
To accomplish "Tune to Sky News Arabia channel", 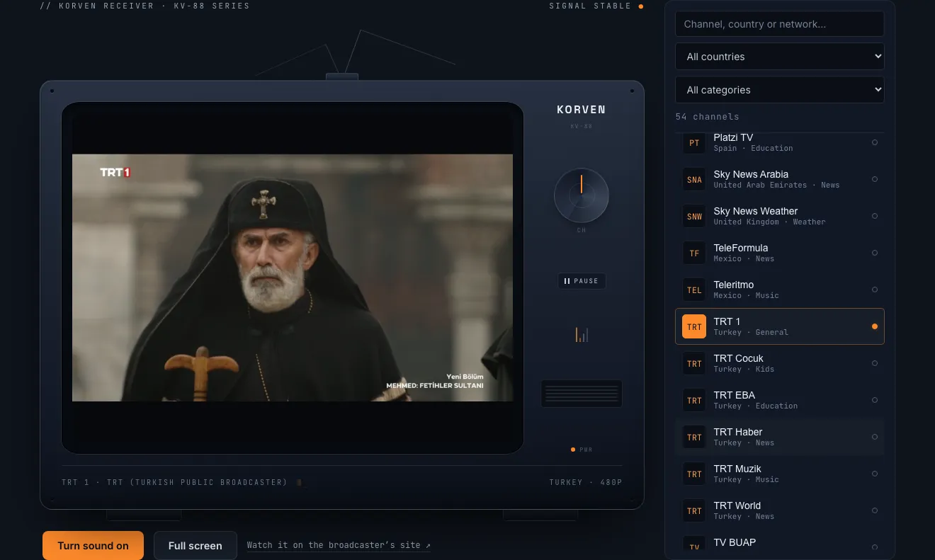I will pos(779,179).
